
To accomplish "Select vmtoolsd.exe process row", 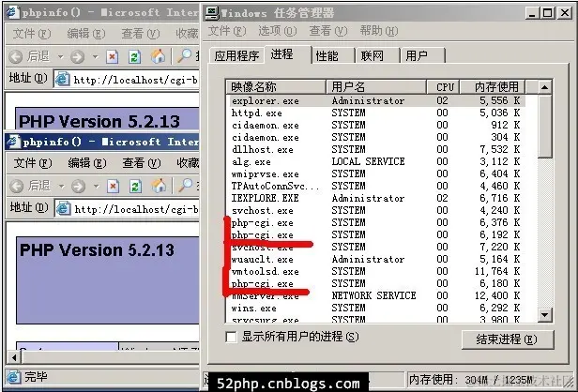I will [375, 272].
